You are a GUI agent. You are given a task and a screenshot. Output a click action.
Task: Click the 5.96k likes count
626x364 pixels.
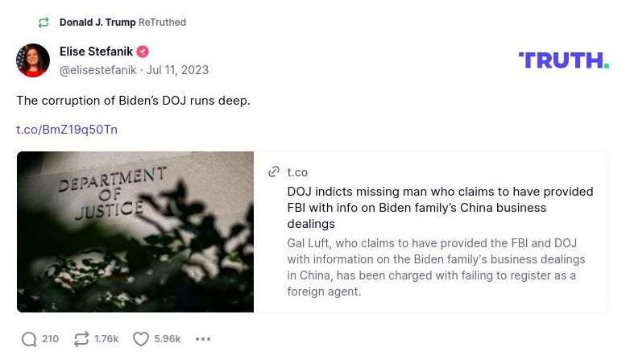coord(168,339)
